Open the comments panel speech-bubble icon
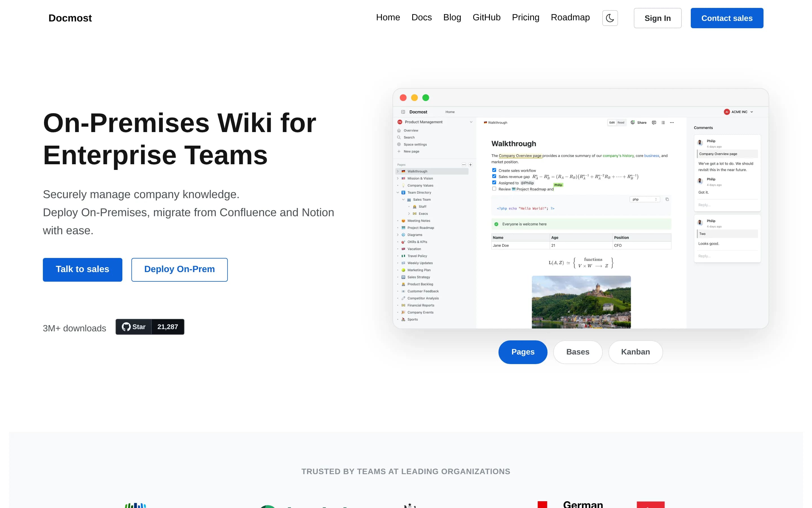This screenshot has width=812, height=508. pyautogui.click(x=654, y=123)
